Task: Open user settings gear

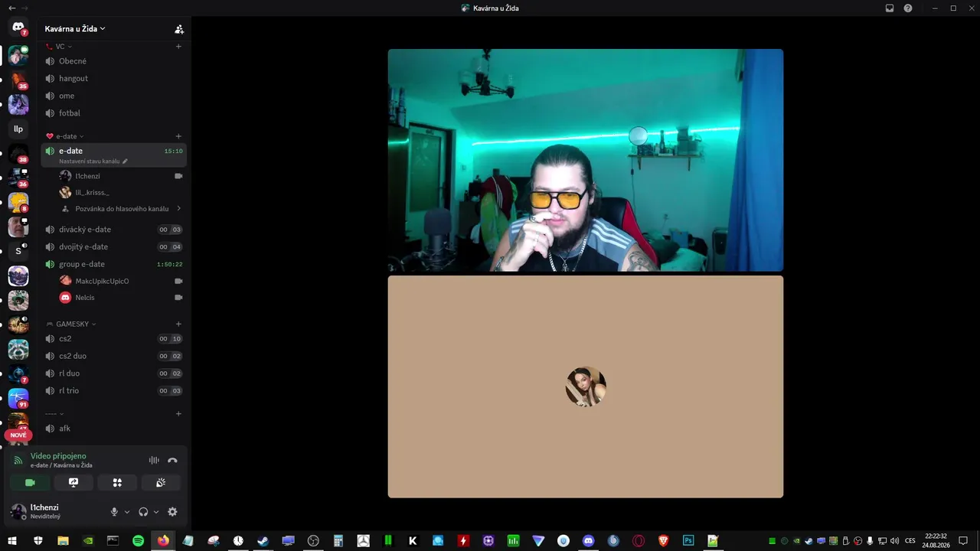Action: [172, 512]
